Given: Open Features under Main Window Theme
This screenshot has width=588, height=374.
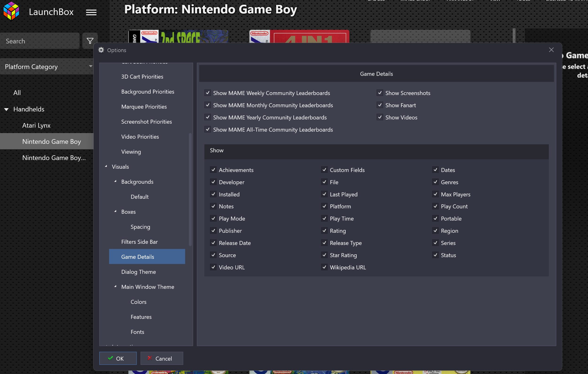Looking at the screenshot, I should (x=141, y=317).
